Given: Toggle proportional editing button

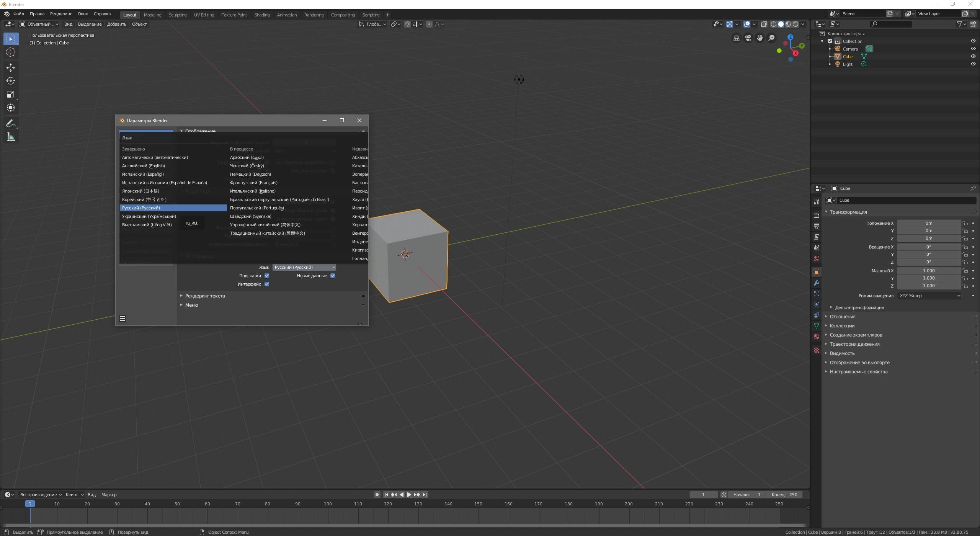Looking at the screenshot, I should [429, 24].
